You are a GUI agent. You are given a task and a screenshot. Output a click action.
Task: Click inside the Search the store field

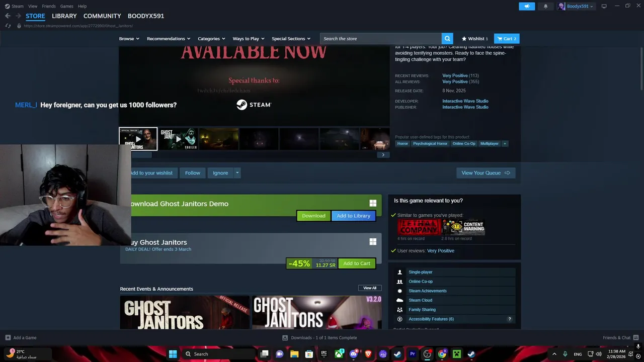click(x=380, y=39)
